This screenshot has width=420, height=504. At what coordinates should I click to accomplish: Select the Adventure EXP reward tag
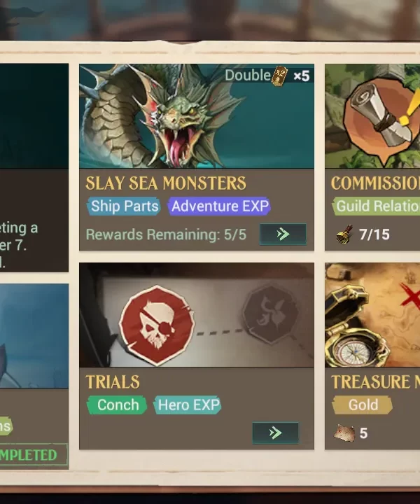(x=220, y=206)
